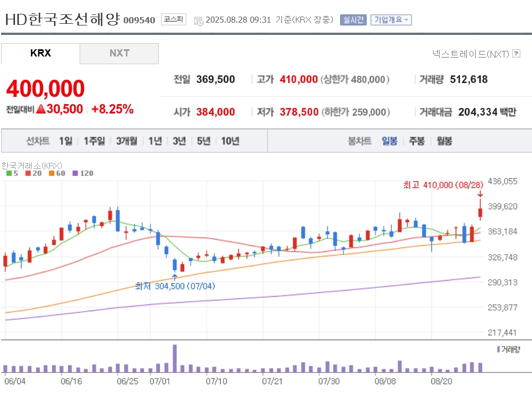This screenshot has width=532, height=398.
Task: Select the 3개월 line chart range
Action: (127, 141)
